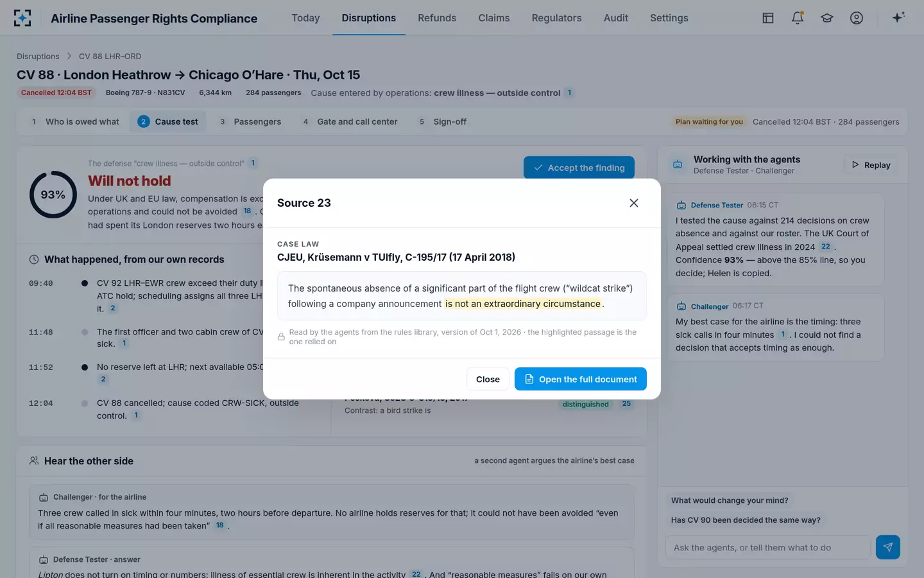Open citation 1 beside the operations cause header
Screen dimensions: 924x578
tap(569, 93)
